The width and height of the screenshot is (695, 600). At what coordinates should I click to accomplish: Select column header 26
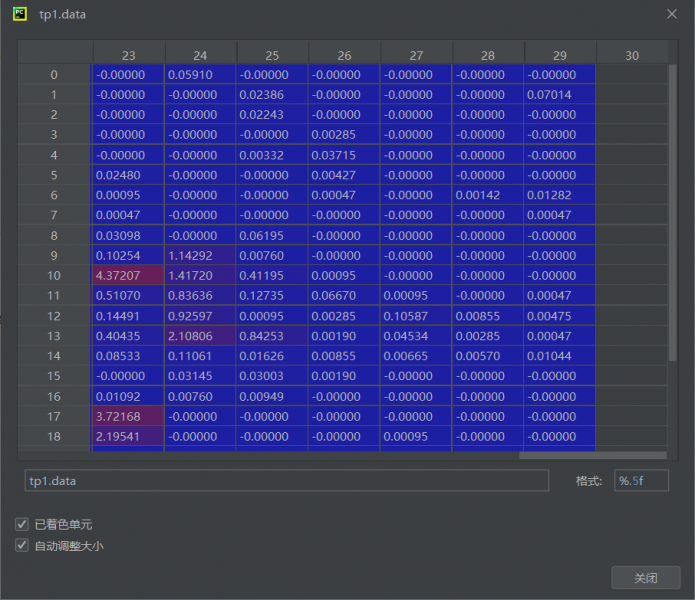pyautogui.click(x=344, y=56)
